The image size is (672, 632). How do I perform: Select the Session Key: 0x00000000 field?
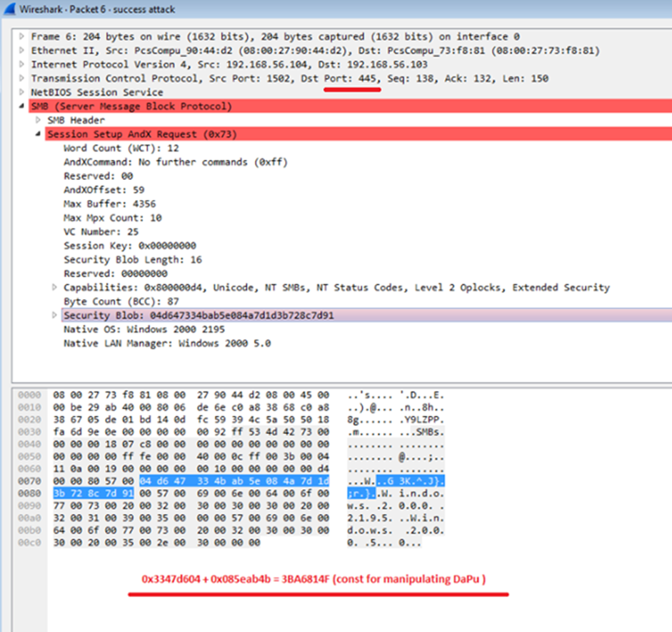click(x=130, y=246)
